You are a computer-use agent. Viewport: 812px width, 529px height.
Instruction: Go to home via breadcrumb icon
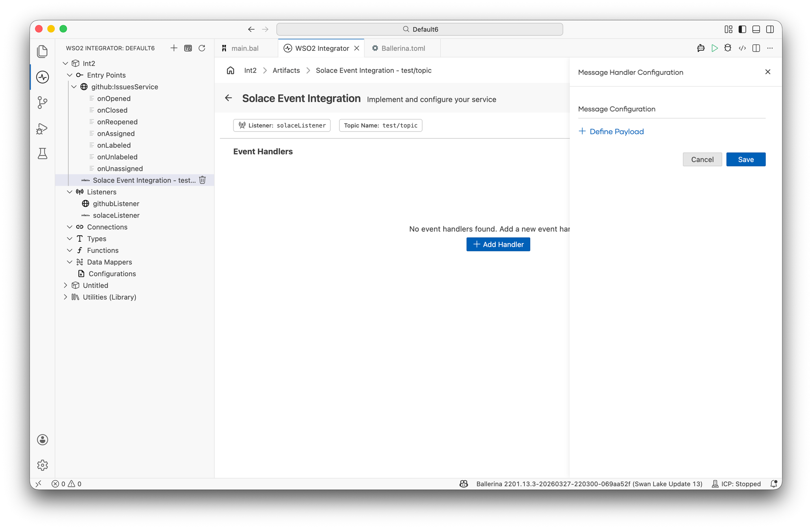(231, 71)
